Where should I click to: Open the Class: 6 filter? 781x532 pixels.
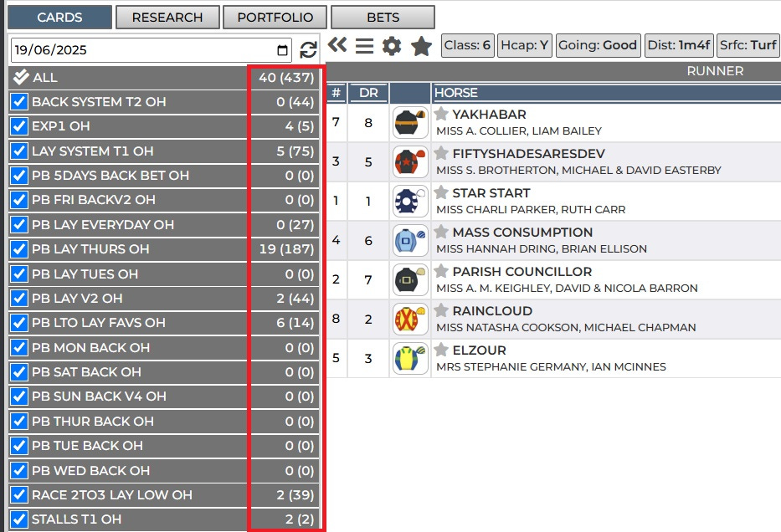(467, 46)
